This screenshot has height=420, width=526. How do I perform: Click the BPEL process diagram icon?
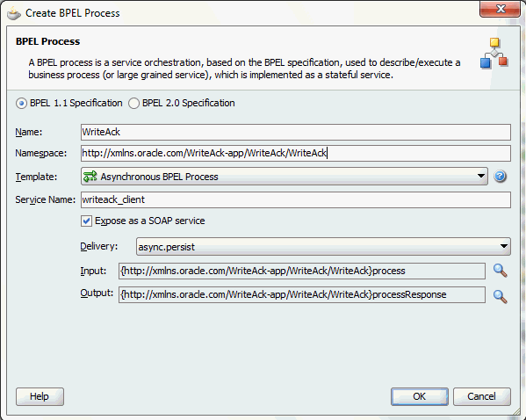pyautogui.click(x=494, y=53)
